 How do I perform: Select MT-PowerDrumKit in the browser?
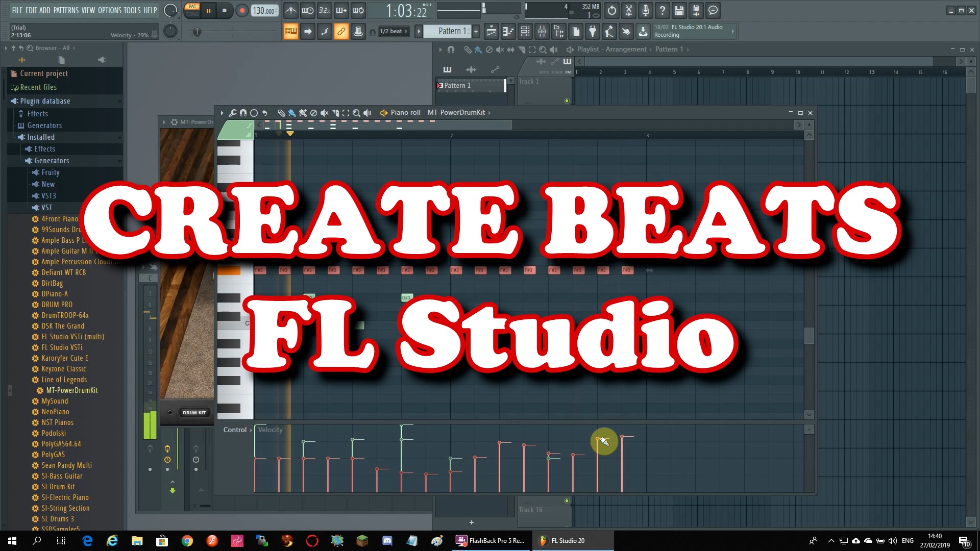pos(72,390)
